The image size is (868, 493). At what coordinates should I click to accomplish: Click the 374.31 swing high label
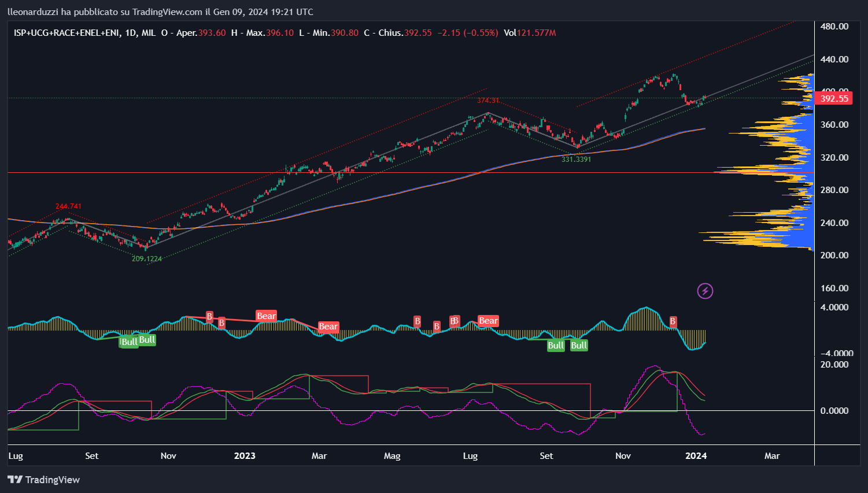pos(488,101)
